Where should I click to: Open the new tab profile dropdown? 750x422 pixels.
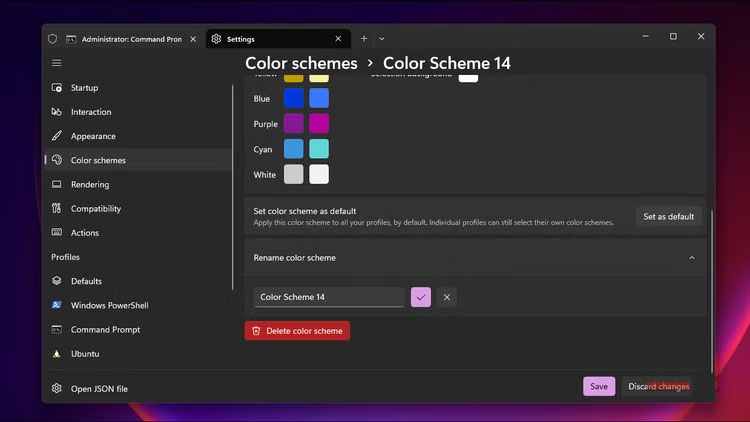[x=383, y=39]
